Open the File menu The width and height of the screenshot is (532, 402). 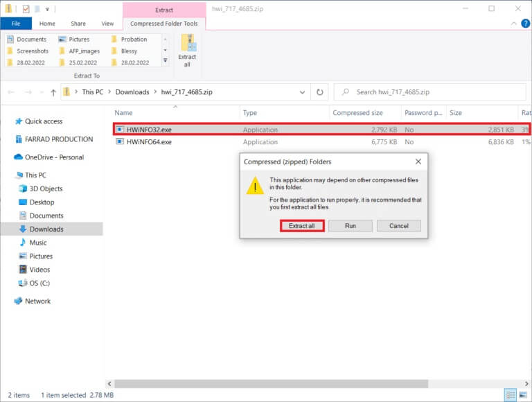[16, 24]
